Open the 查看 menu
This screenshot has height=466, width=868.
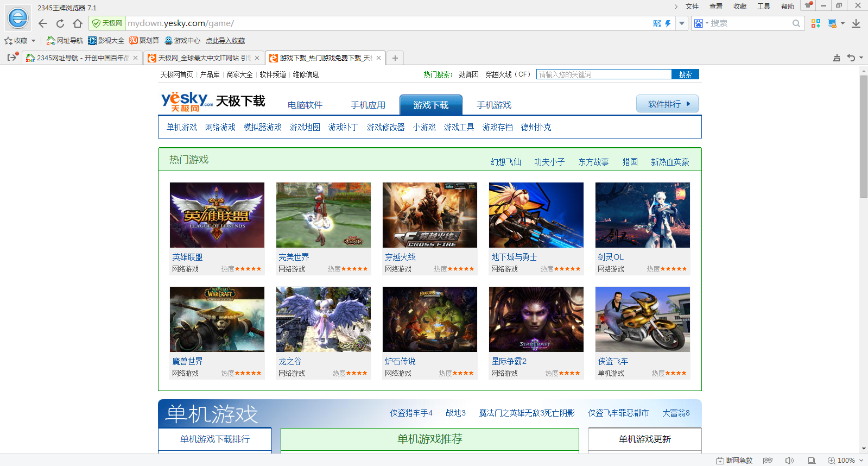pos(716,7)
